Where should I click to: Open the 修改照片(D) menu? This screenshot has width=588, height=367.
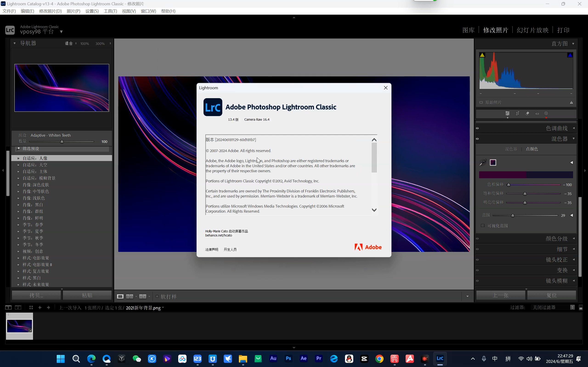50,11
